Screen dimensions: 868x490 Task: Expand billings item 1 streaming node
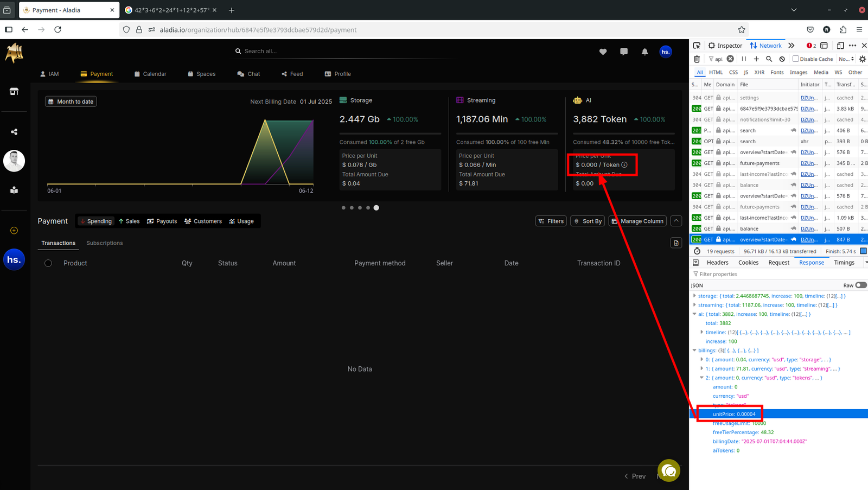[701, 368]
